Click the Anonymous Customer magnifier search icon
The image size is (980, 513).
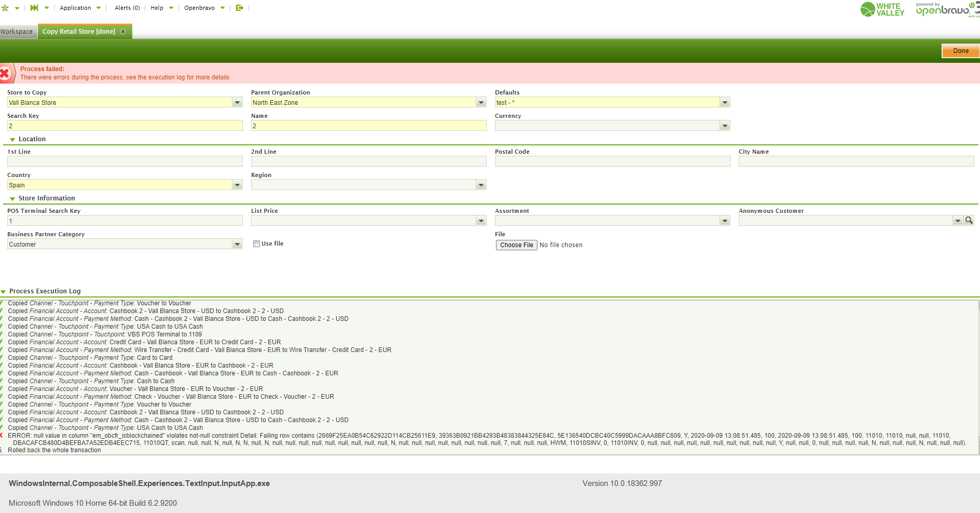pos(969,221)
